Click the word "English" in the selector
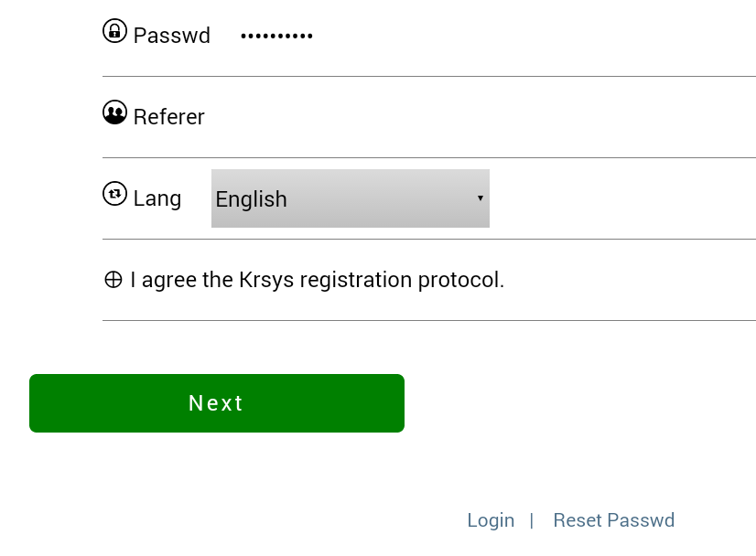Screen dimensions: 756x556 252,199
